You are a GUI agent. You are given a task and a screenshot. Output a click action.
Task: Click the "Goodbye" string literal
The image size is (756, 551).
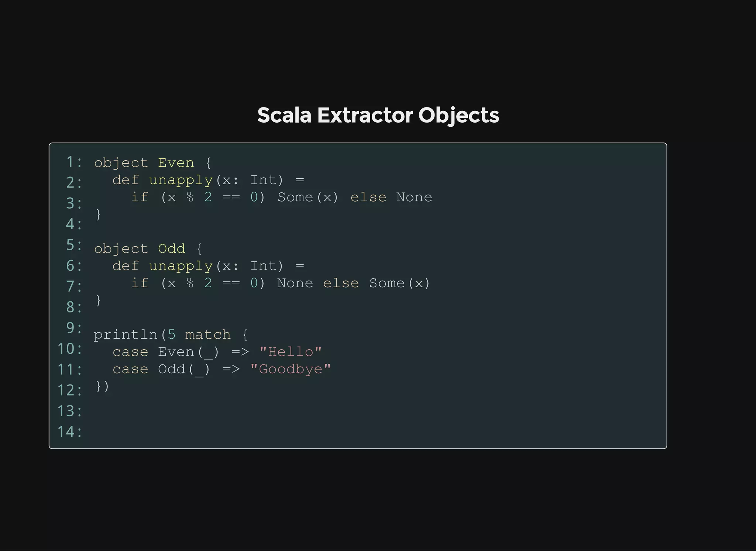pos(291,369)
